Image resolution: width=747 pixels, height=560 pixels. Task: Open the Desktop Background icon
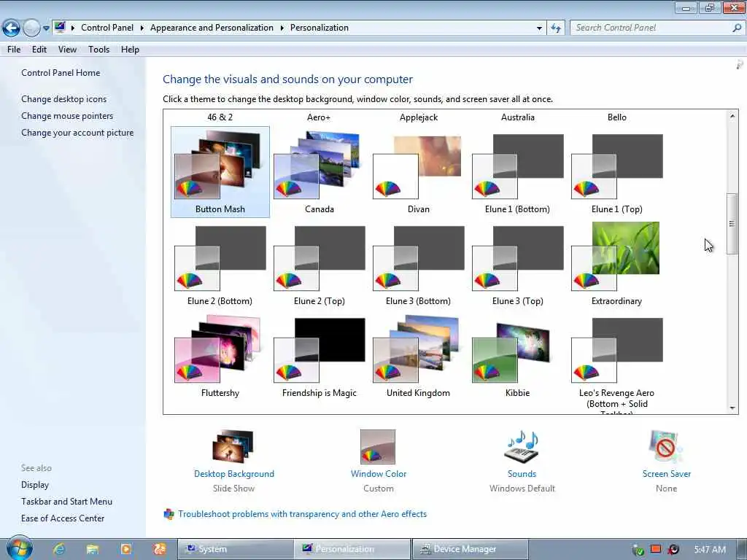233,446
